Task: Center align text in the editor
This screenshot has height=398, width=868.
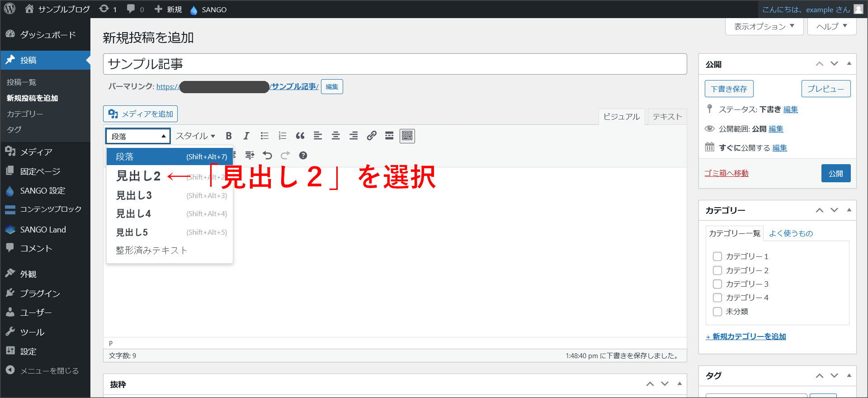Action: point(336,136)
